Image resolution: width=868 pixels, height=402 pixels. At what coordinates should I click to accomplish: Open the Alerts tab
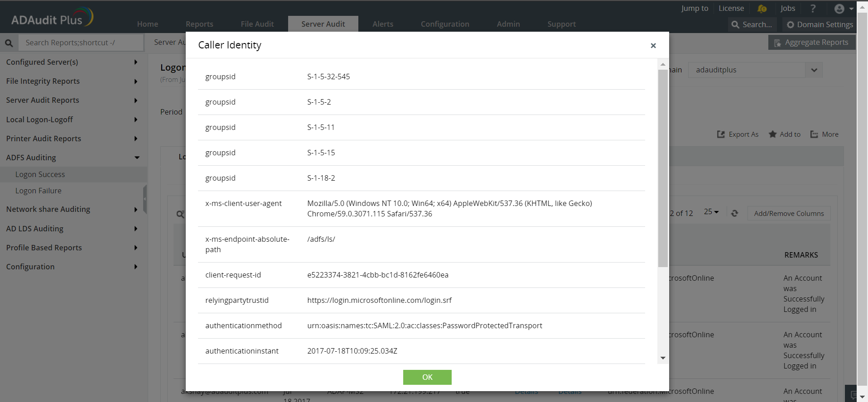coord(382,24)
